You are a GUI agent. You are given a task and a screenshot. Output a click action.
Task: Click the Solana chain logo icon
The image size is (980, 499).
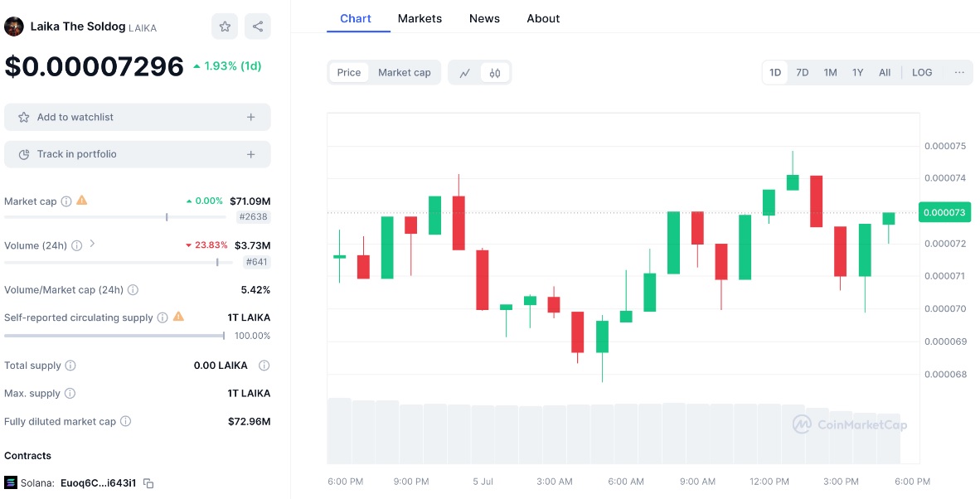(11, 482)
